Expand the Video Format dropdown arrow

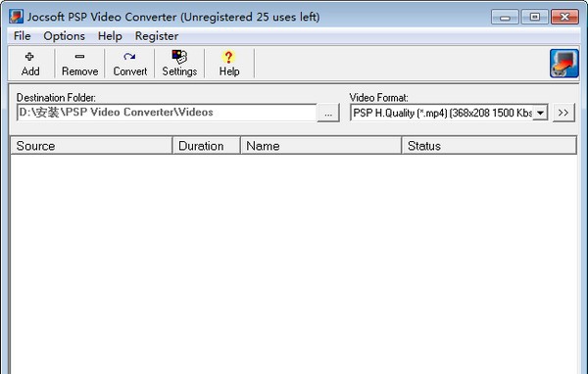click(x=540, y=113)
